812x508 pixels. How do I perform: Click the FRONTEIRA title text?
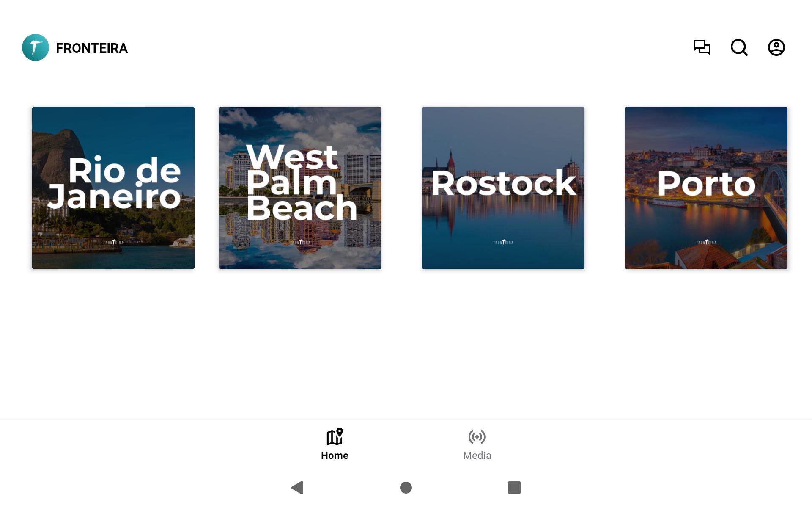[92, 48]
